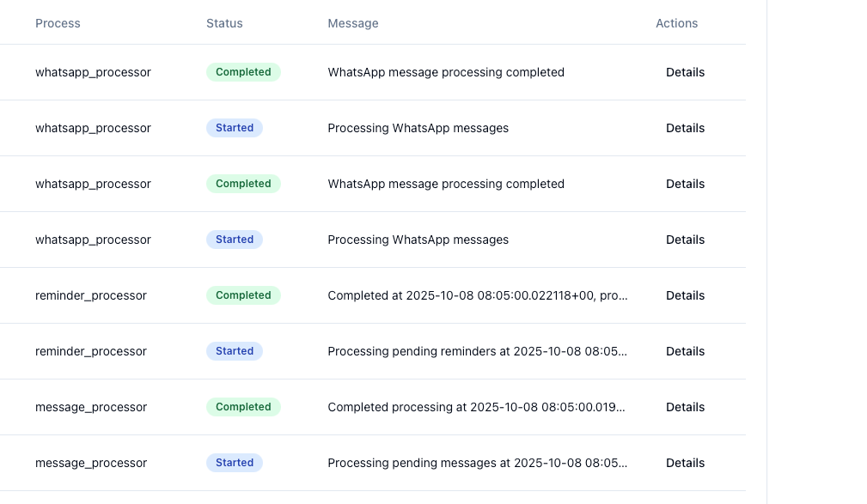This screenshot has width=867, height=504.
Task: Click the Status column header
Action: click(x=224, y=23)
